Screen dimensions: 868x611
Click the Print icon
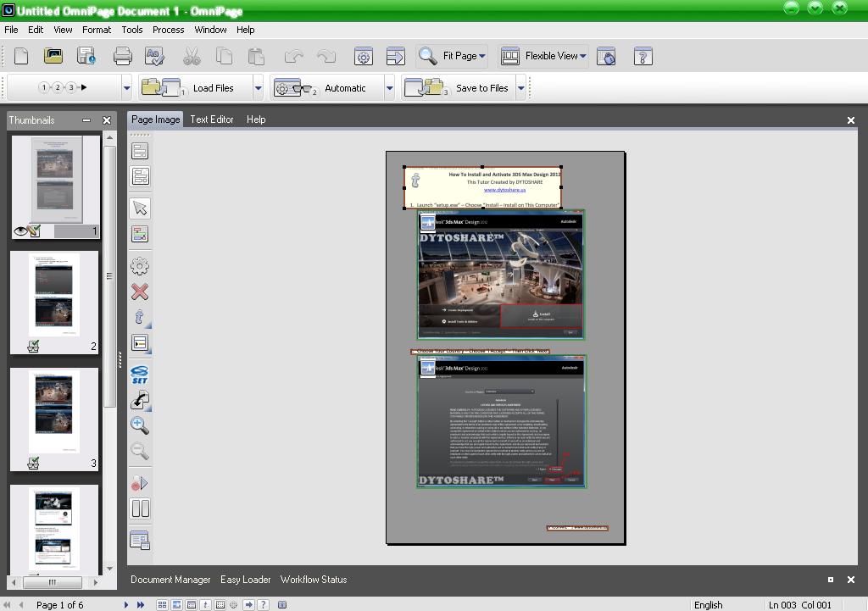click(122, 56)
